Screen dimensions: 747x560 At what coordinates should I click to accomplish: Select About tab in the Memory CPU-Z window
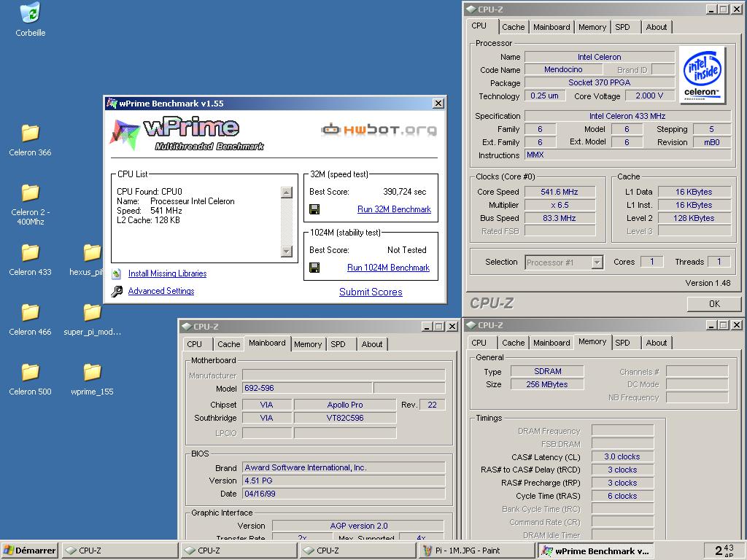[656, 343]
